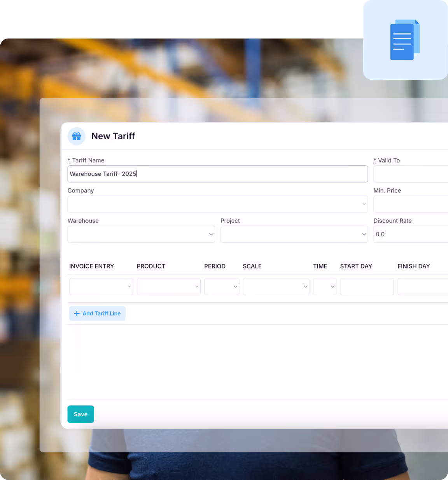Image resolution: width=448 pixels, height=480 pixels.
Task: Click the Min. Price label
Action: 387,191
